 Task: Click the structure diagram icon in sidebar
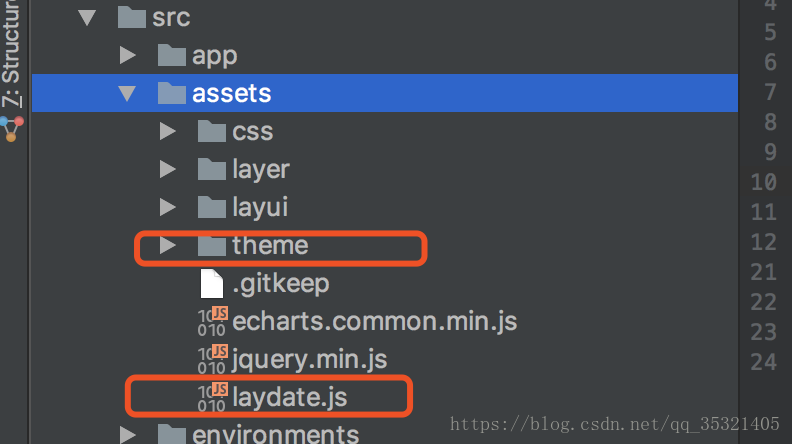pos(12,129)
